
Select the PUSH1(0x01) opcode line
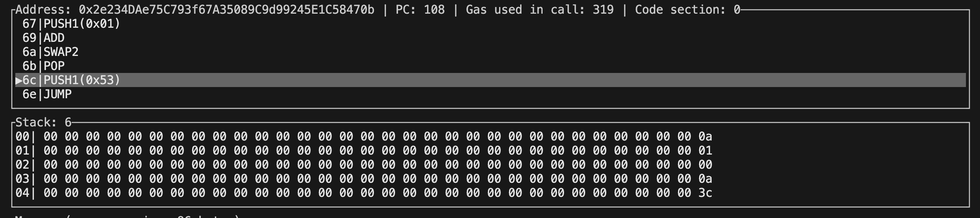tap(82, 24)
